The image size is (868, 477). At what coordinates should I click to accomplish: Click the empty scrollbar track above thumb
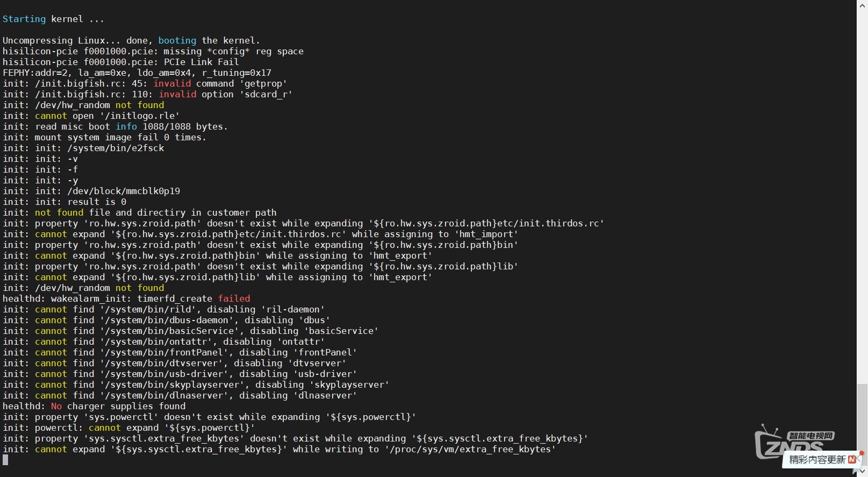point(862,196)
